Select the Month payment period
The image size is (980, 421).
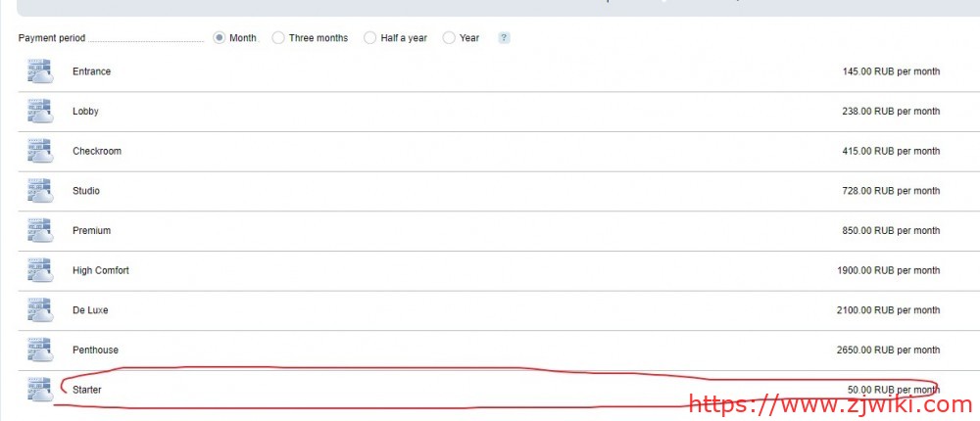coord(220,38)
